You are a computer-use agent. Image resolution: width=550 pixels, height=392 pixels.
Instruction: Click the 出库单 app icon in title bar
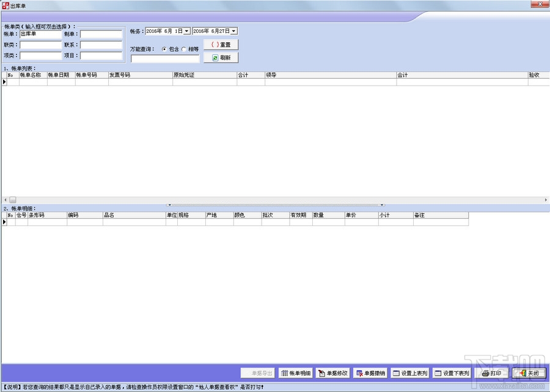click(5, 5)
